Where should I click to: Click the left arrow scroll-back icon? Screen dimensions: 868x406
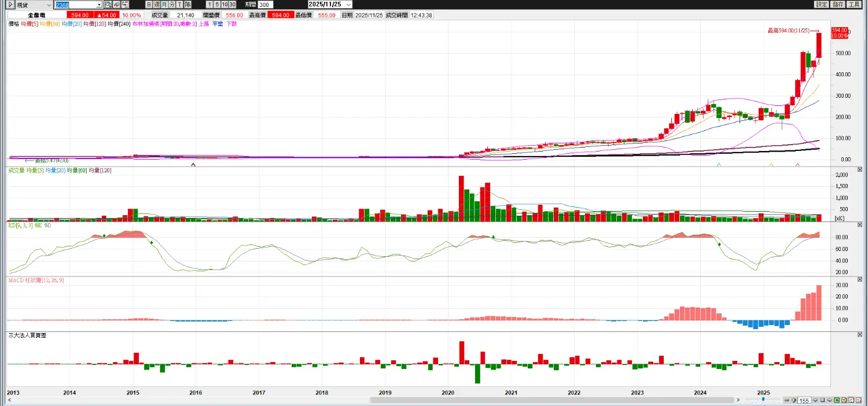click(x=815, y=400)
